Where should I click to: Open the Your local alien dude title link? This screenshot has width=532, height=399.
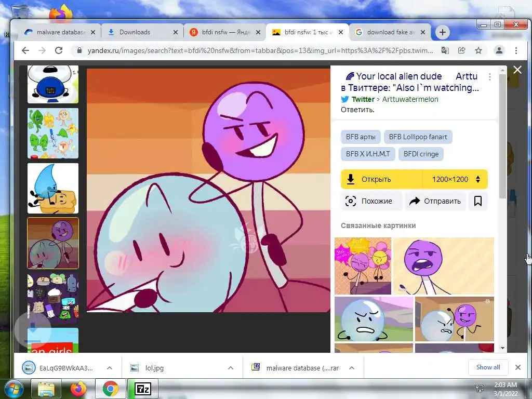coord(410,82)
